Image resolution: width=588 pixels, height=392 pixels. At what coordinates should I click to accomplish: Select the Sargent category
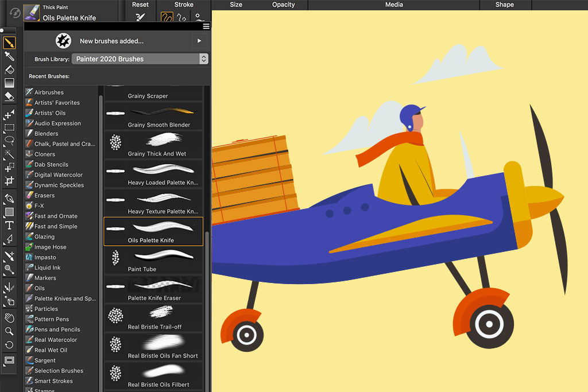61,360
